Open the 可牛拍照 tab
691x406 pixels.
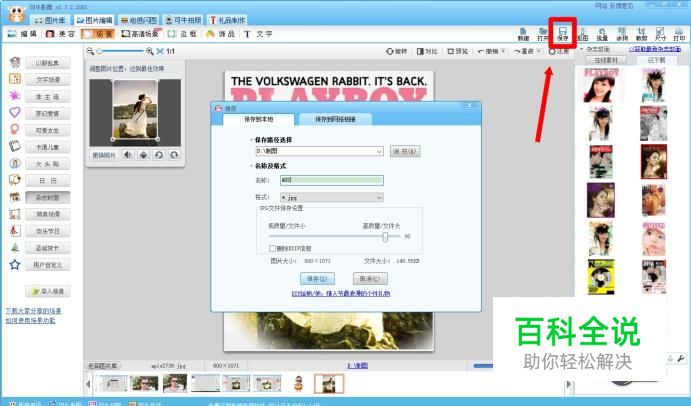[183, 20]
